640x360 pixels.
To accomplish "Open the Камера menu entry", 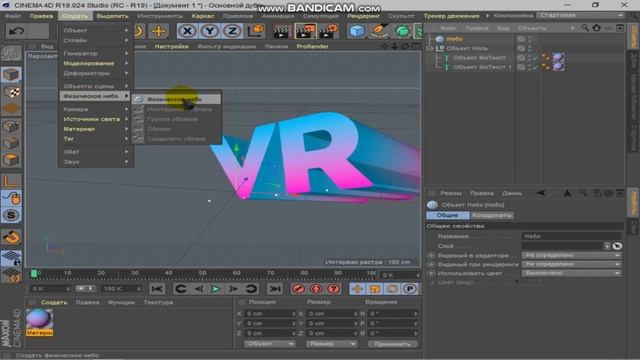I will pyautogui.click(x=96, y=109).
